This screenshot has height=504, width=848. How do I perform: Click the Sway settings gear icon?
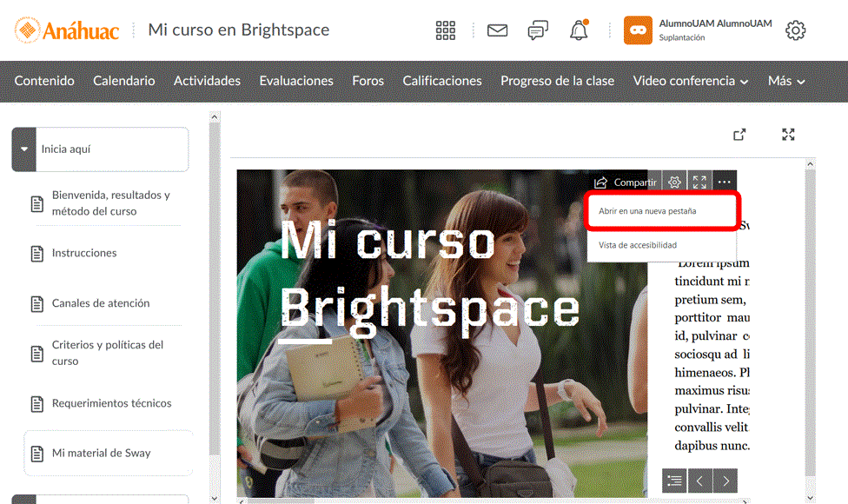point(674,182)
